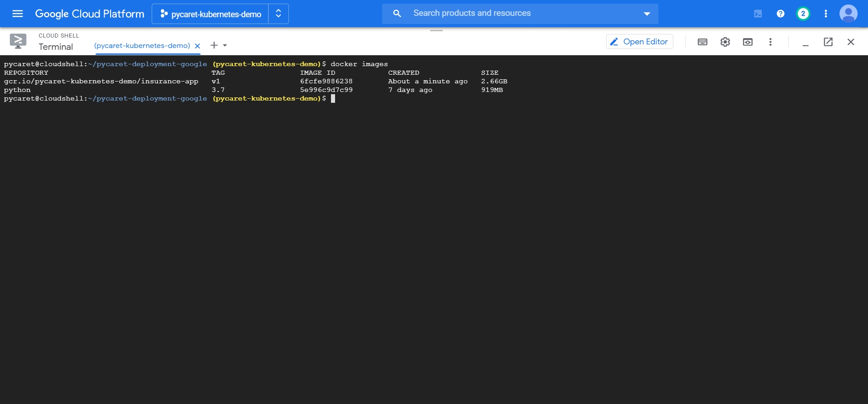868x404 pixels.
Task: Expand the search bar dropdown arrow
Action: 647,14
